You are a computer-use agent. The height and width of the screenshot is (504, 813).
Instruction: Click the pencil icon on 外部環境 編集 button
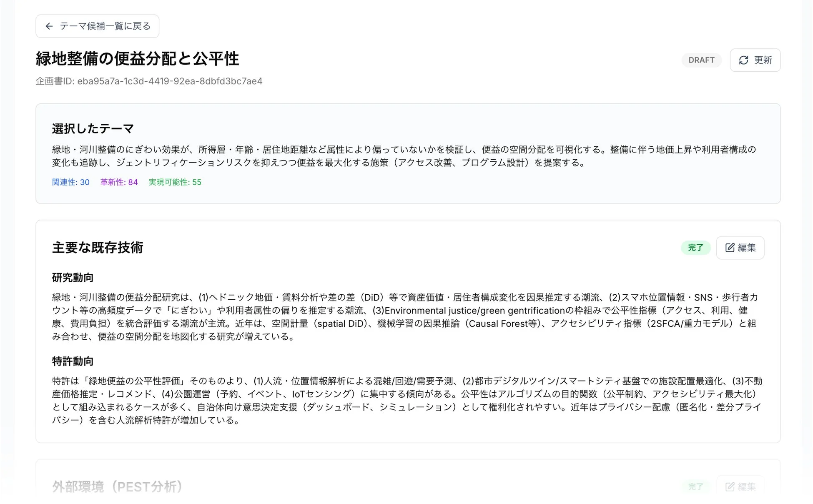(729, 486)
